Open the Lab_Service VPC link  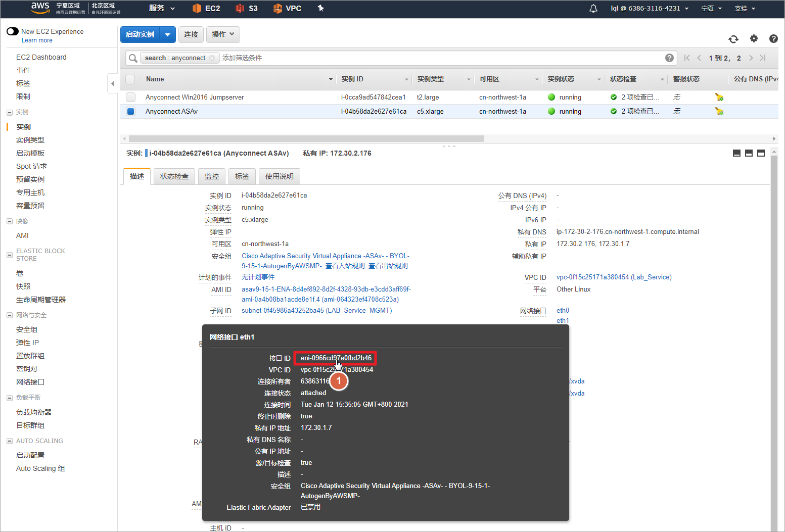[x=614, y=277]
